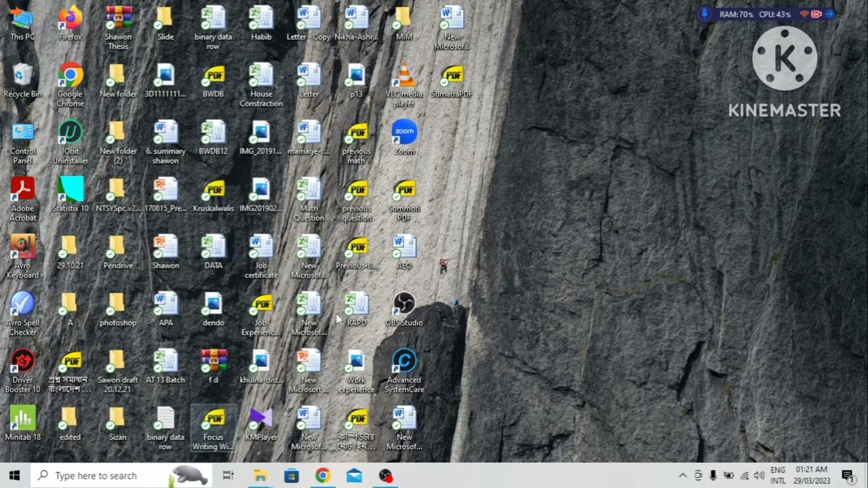Open the Mail app from taskbar
The image size is (868, 488).
point(354,476)
